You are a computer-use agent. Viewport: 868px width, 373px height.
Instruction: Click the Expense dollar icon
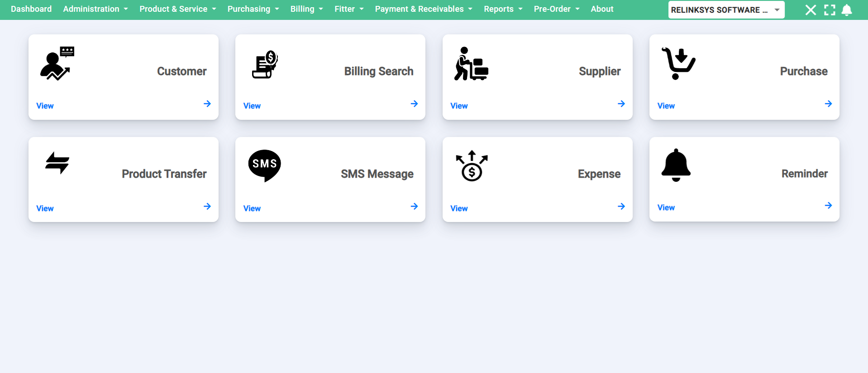[x=472, y=166]
